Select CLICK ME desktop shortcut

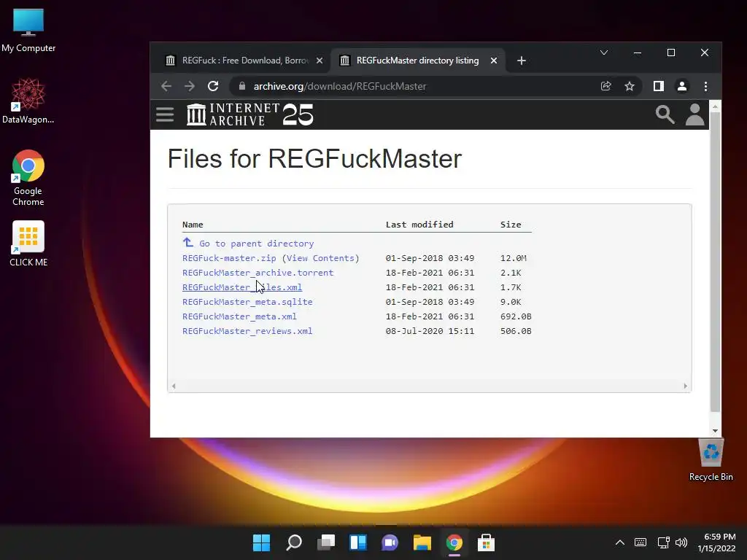[28, 244]
